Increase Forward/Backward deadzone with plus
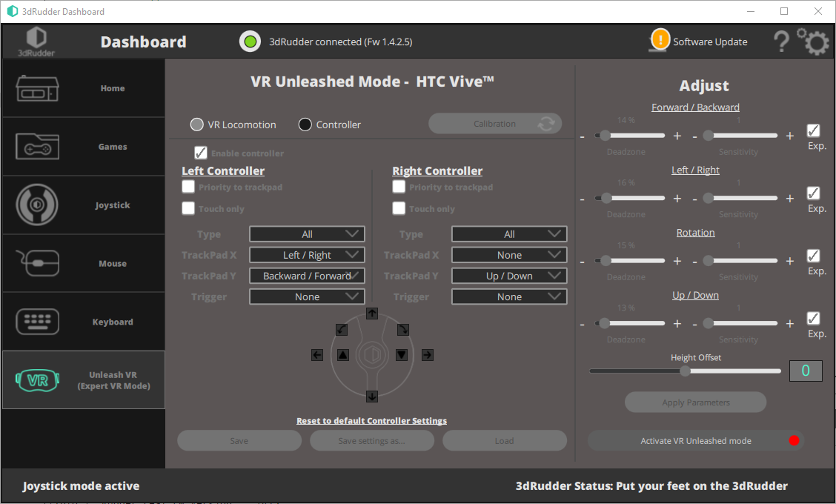 677,136
